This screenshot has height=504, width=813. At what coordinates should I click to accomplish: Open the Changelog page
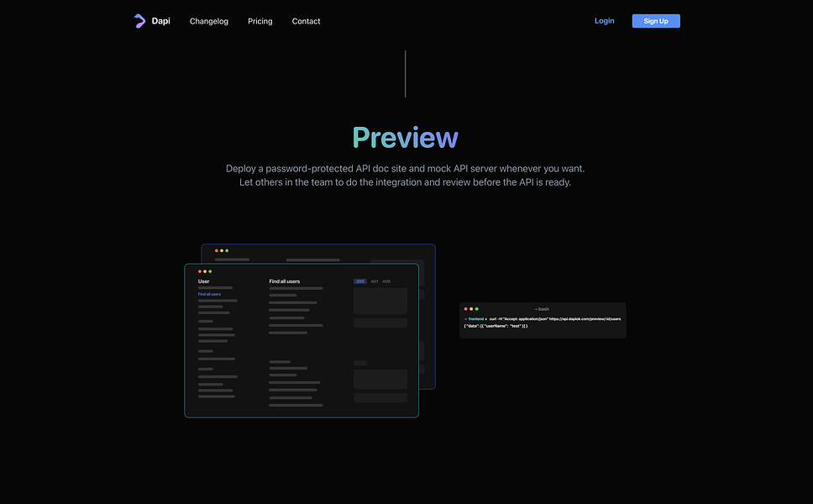pyautogui.click(x=209, y=21)
